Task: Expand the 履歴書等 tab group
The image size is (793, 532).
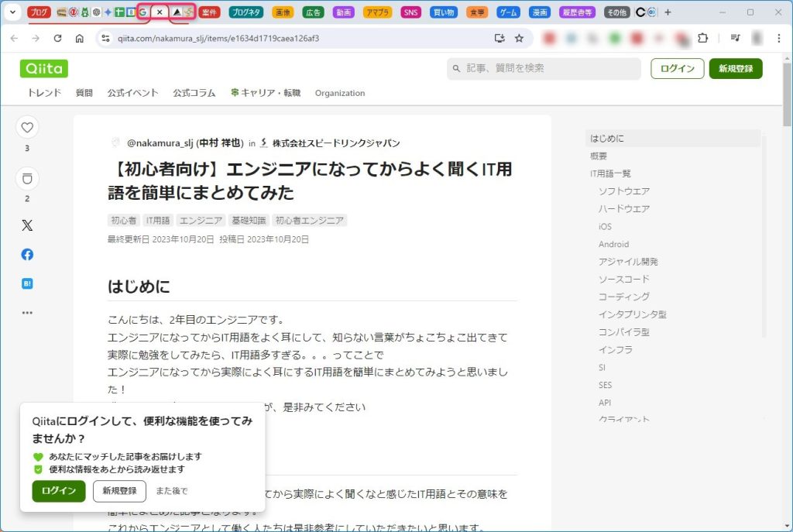Action: (577, 12)
